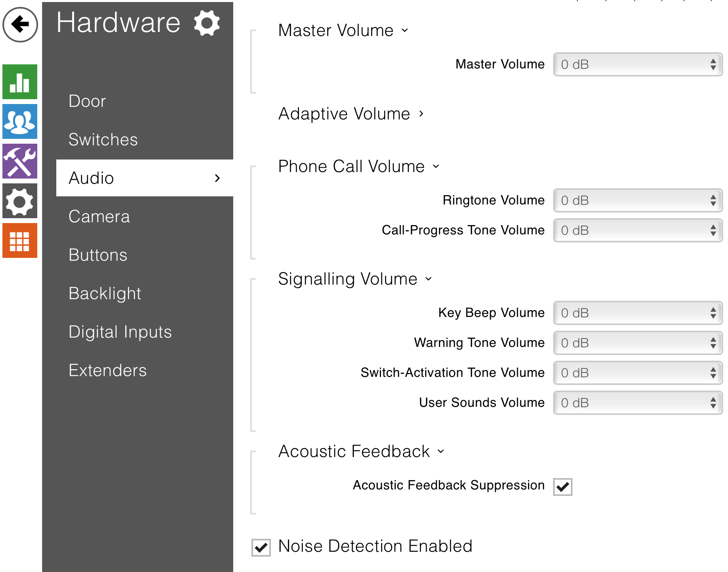Click the gear icon beside Hardware title
Viewport: 728px width, 572px height.
[x=207, y=23]
